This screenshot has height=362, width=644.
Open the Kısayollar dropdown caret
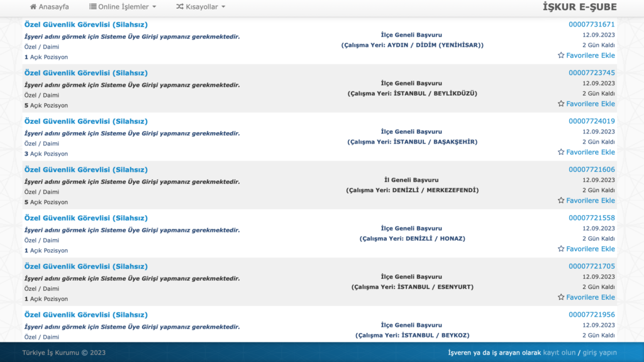pyautogui.click(x=223, y=7)
